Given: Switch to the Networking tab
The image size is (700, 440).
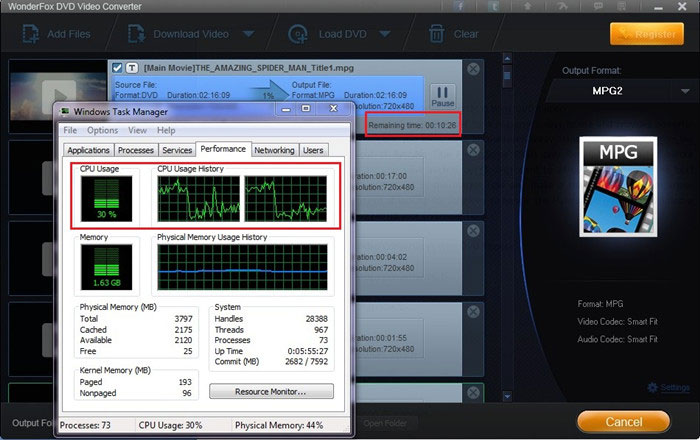Looking at the screenshot, I should click(x=274, y=150).
